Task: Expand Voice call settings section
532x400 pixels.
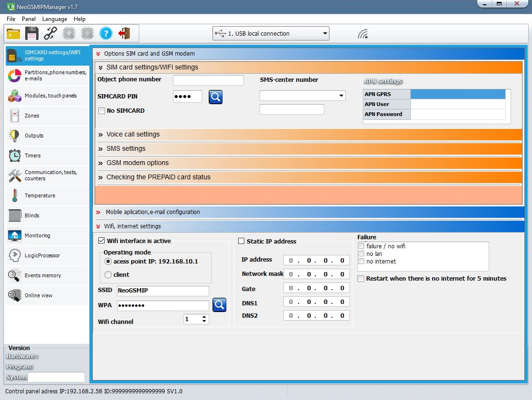Action: 133,135
